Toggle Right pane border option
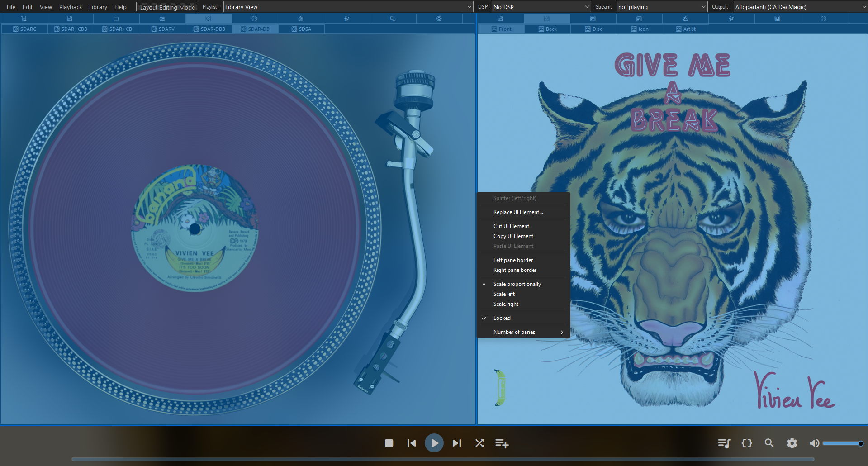Screen dimensions: 868x466 click(523, 270)
